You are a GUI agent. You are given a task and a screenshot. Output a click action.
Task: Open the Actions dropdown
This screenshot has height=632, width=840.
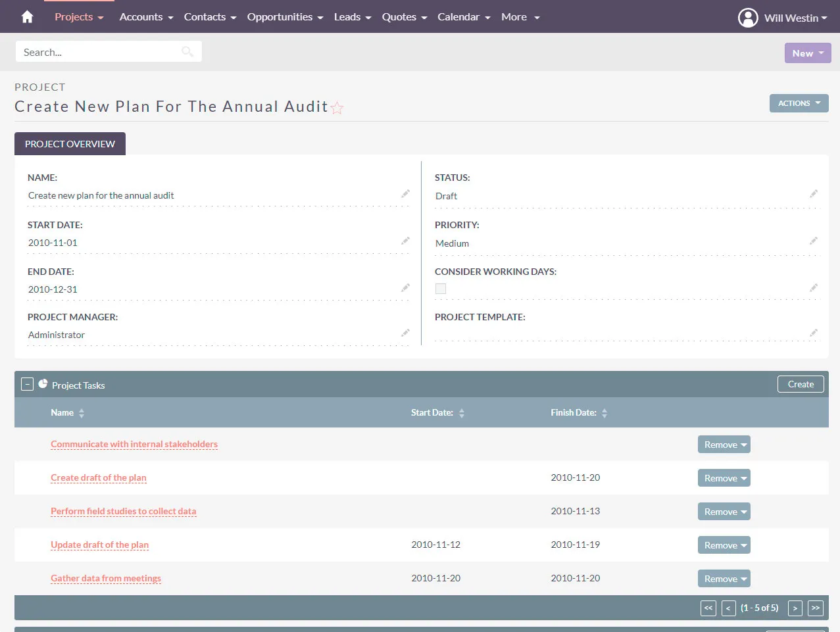pyautogui.click(x=799, y=103)
